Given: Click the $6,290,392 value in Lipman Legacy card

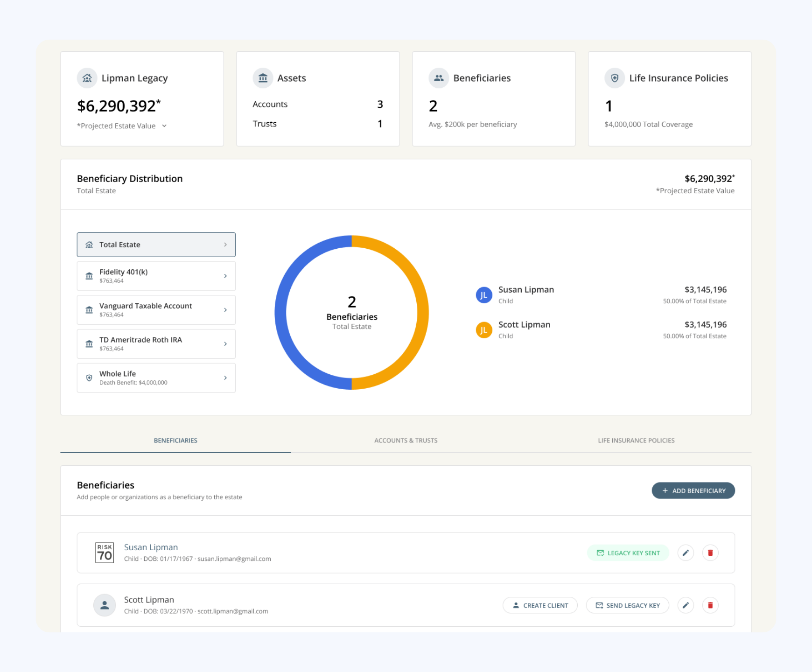Looking at the screenshot, I should click(119, 106).
